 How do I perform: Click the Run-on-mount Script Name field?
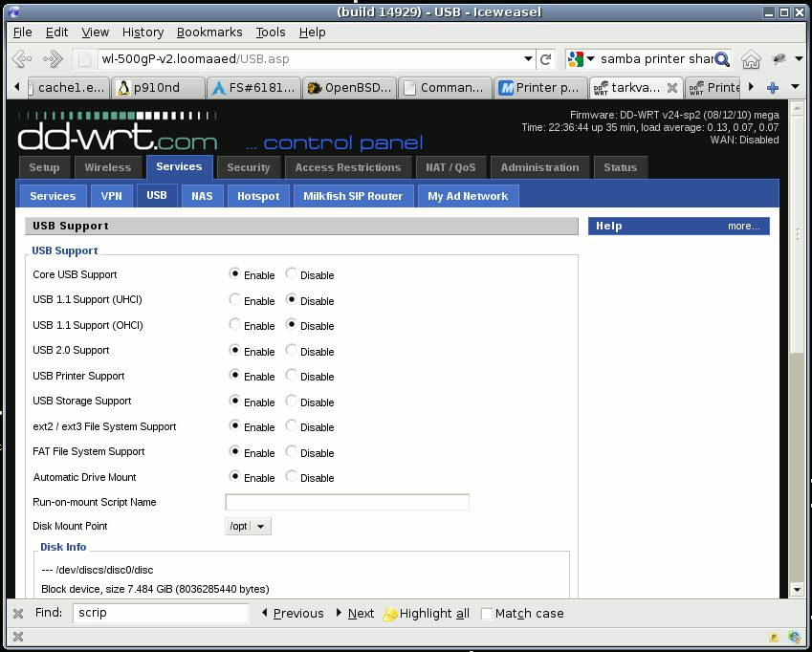(347, 502)
